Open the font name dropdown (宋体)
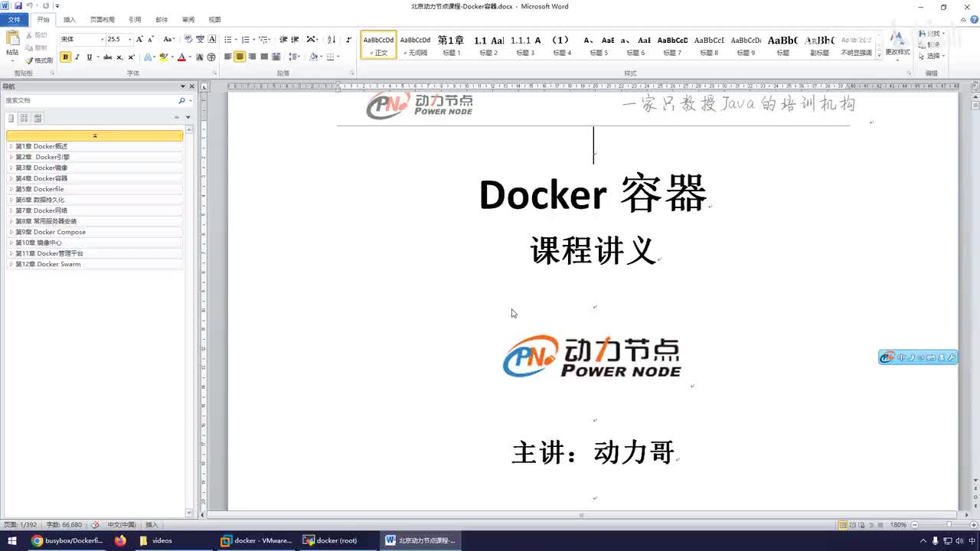 click(x=102, y=39)
